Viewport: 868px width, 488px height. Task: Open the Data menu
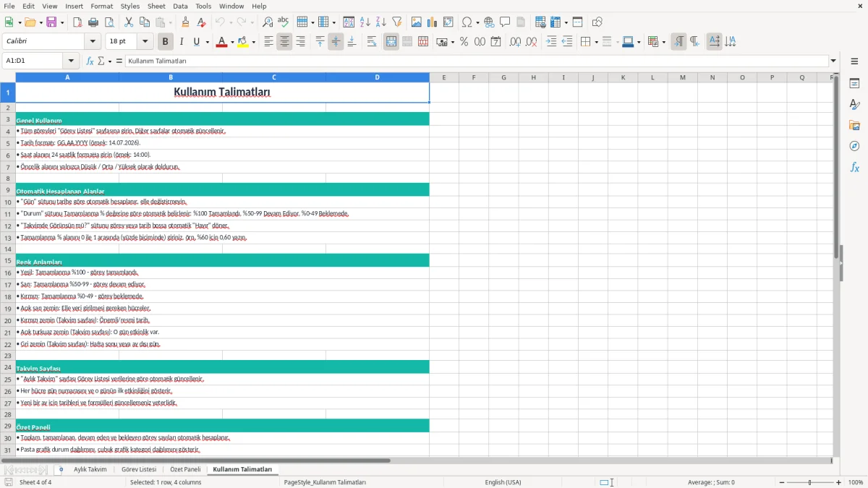[x=180, y=6]
